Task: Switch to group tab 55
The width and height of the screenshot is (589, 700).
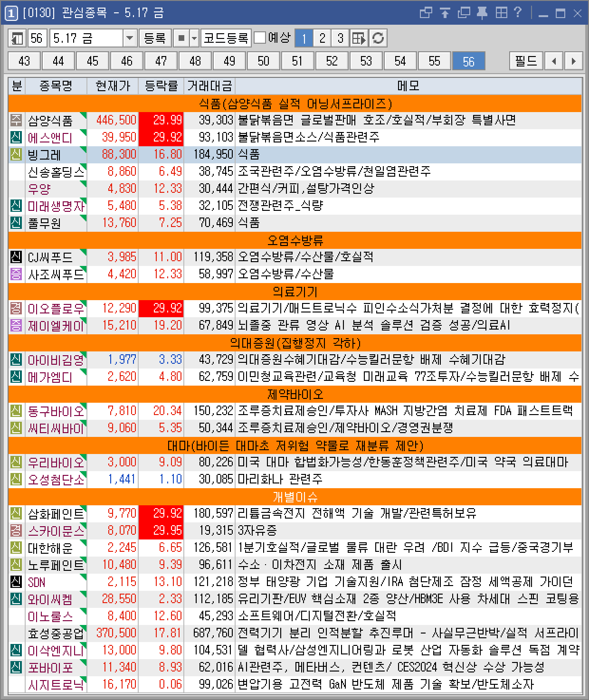Action: pyautogui.click(x=435, y=61)
